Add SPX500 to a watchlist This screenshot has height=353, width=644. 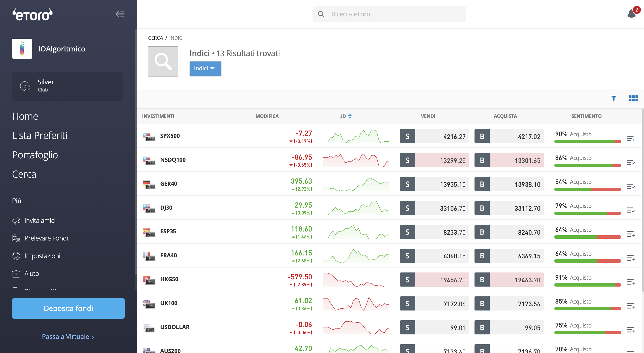[x=631, y=138]
